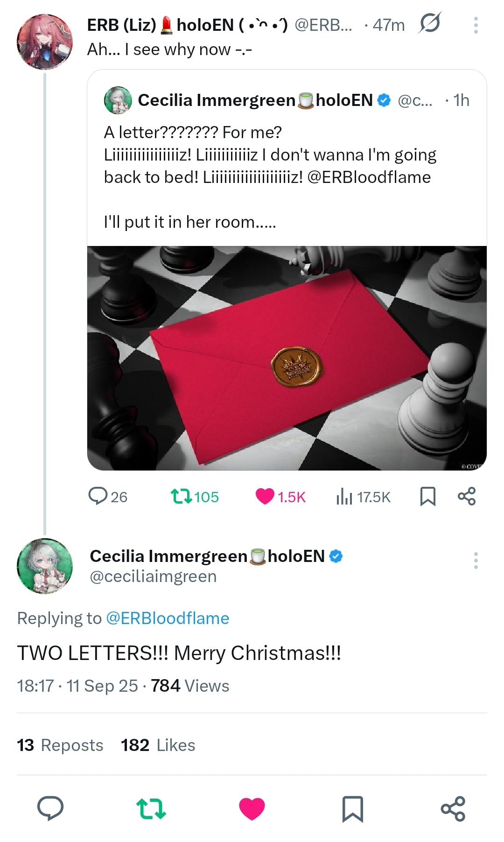Open the red envelope image
Image resolution: width=504 pixels, height=842 pixels.
[287, 358]
